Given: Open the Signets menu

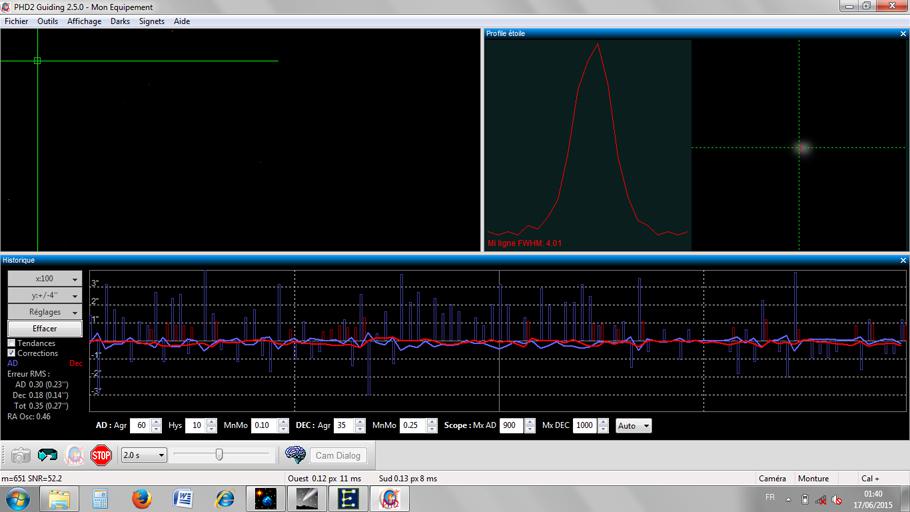Looking at the screenshot, I should coord(151,21).
